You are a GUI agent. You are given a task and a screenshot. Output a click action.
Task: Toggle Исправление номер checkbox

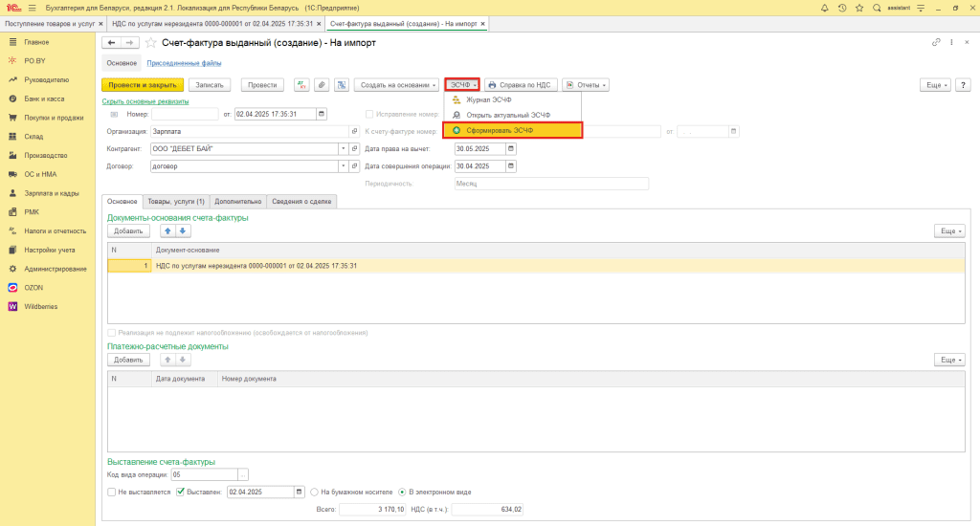tap(369, 115)
